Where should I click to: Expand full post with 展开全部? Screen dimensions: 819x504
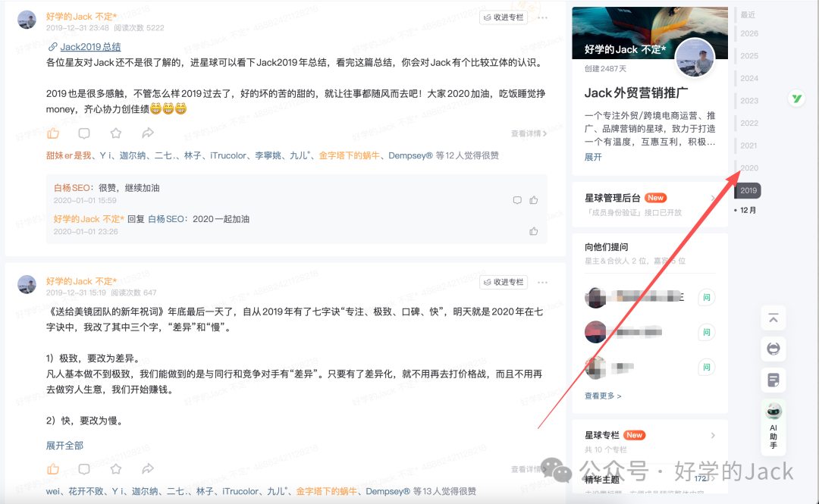coord(64,446)
